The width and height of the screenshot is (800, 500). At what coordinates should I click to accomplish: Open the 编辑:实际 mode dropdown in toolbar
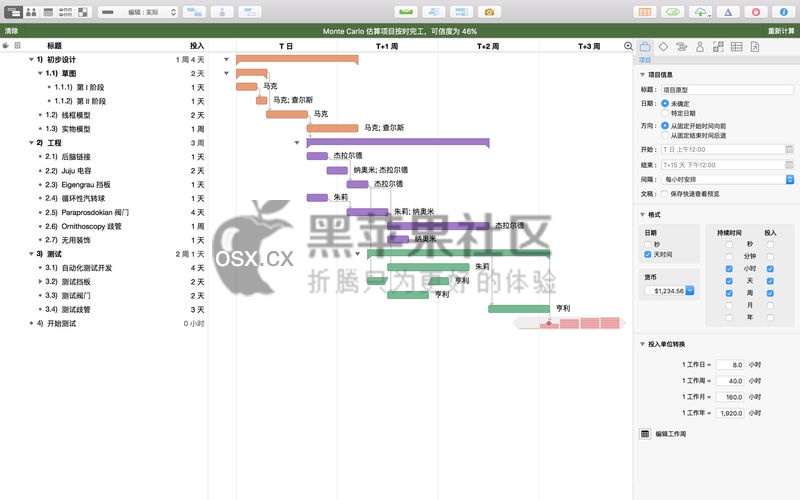(138, 12)
